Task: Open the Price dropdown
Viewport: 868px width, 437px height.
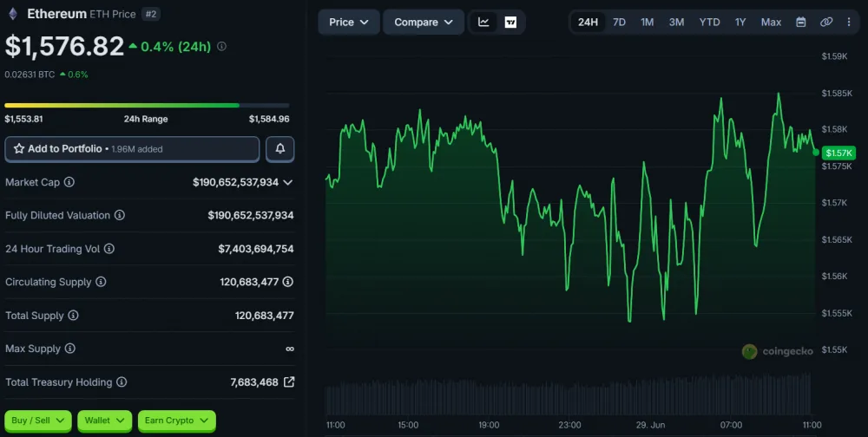Action: pos(349,23)
